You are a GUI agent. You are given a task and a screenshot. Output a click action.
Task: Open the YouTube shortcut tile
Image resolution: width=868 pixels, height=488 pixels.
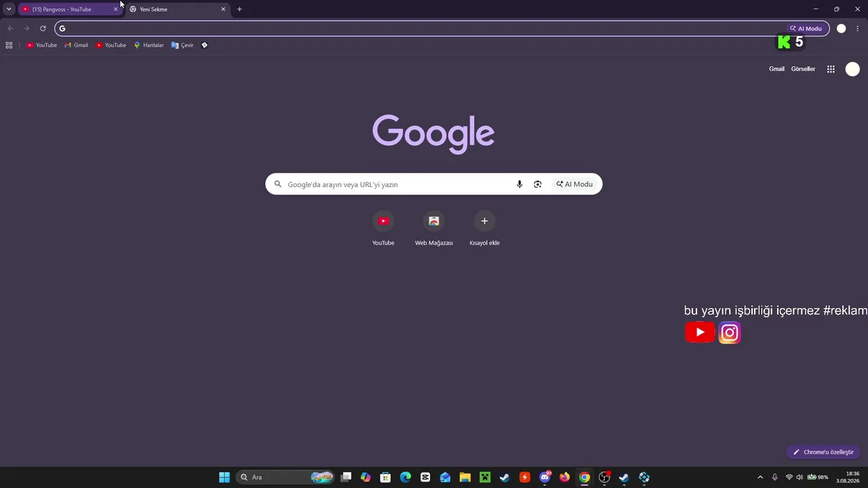(x=383, y=229)
